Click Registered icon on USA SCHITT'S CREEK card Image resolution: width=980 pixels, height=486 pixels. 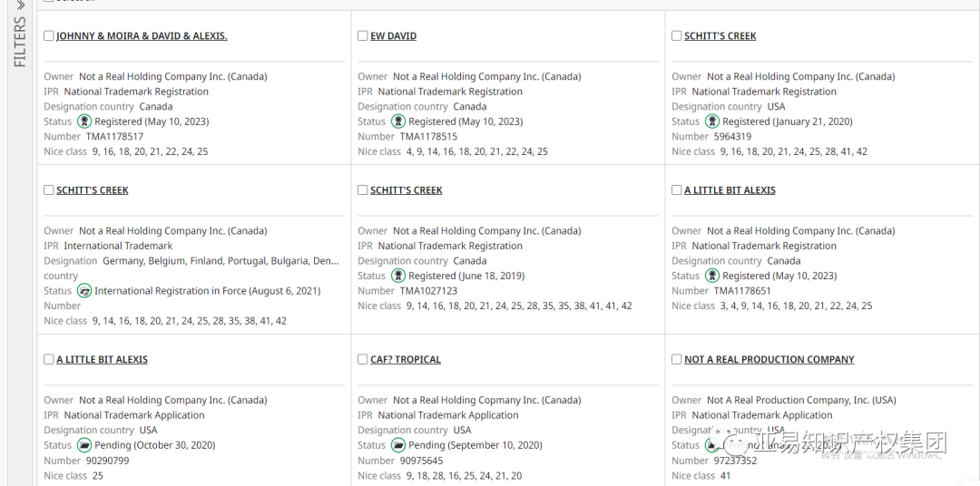[712, 121]
